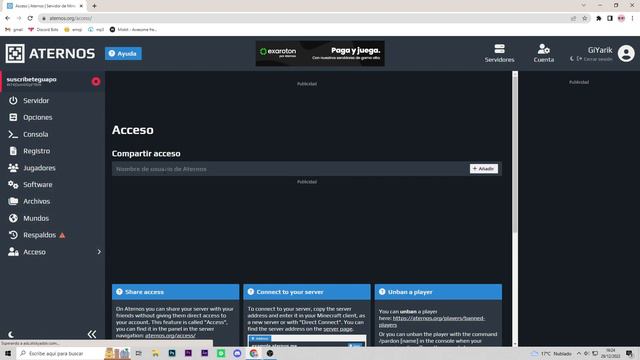640x360 pixels.
Task: Toggle the browser side panel icon
Action: [x=610, y=18]
